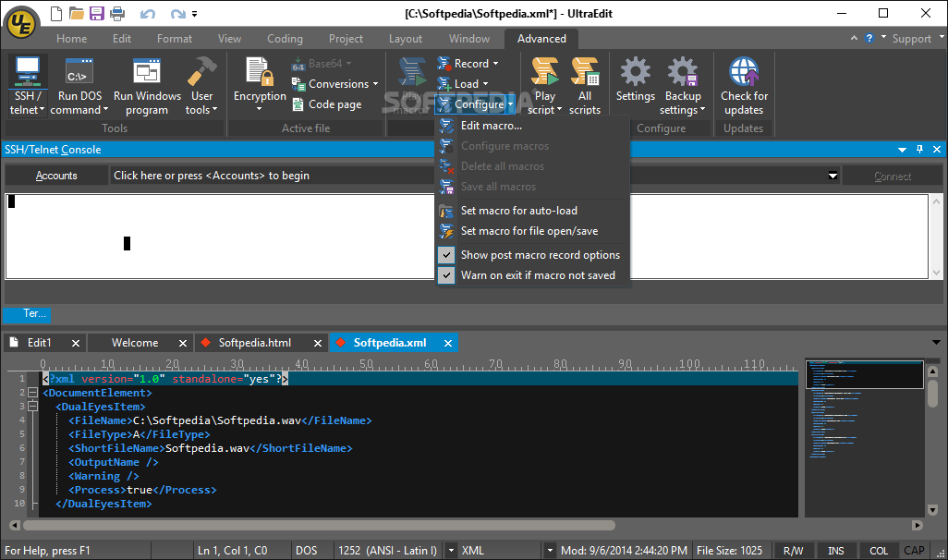The height and width of the screenshot is (560, 948).
Task: Open the SSH / telnet tool
Action: tap(27, 85)
